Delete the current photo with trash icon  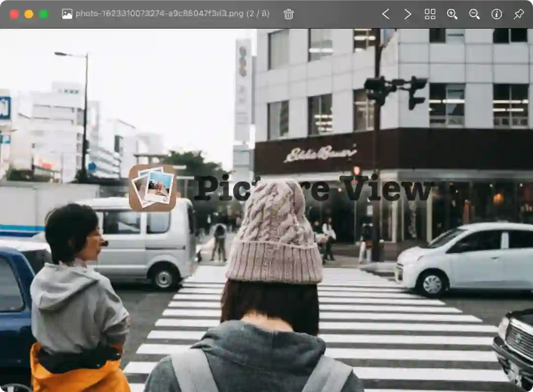[288, 14]
